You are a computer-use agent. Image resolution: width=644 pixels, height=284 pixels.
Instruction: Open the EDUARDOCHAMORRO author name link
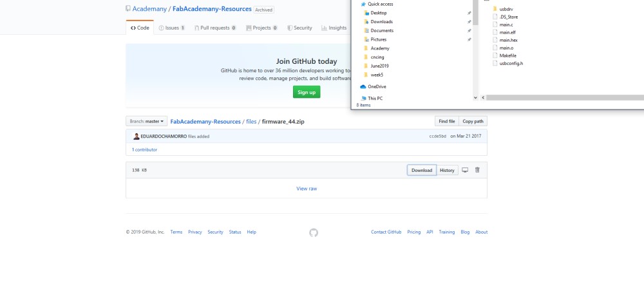[164, 137]
